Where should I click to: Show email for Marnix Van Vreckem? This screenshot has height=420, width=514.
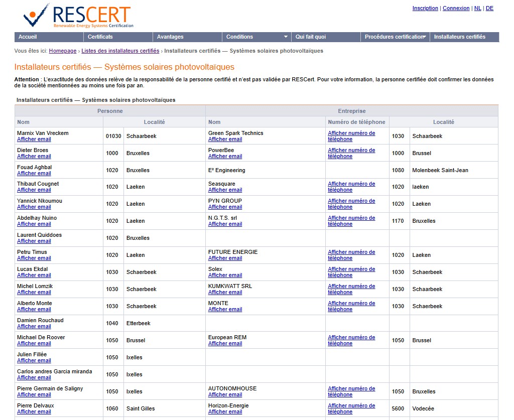tap(34, 139)
